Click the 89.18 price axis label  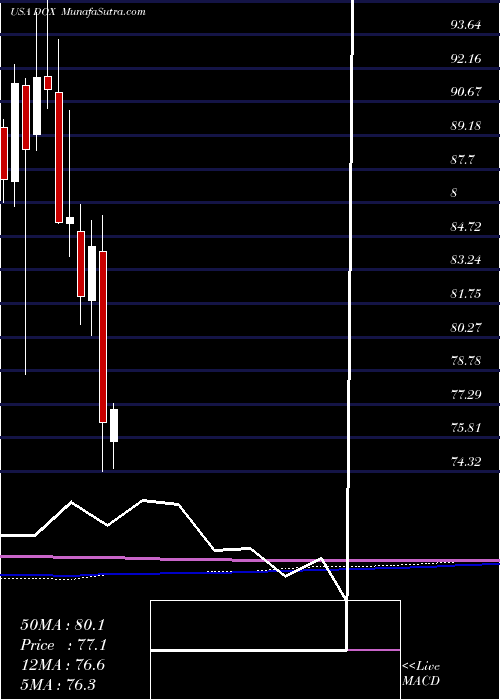(x=466, y=126)
